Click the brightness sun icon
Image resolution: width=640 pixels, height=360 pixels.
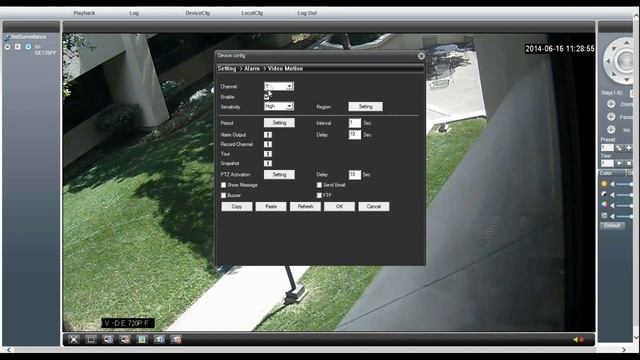click(x=604, y=184)
